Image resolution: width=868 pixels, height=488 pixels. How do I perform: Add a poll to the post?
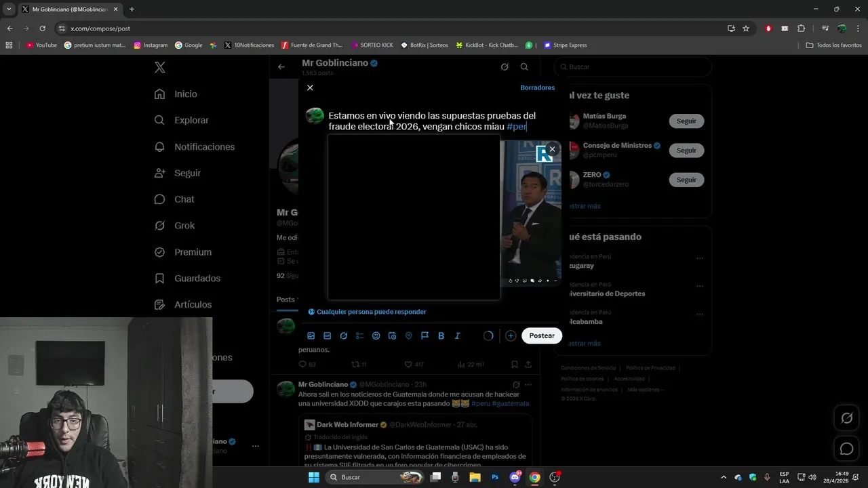click(x=359, y=335)
